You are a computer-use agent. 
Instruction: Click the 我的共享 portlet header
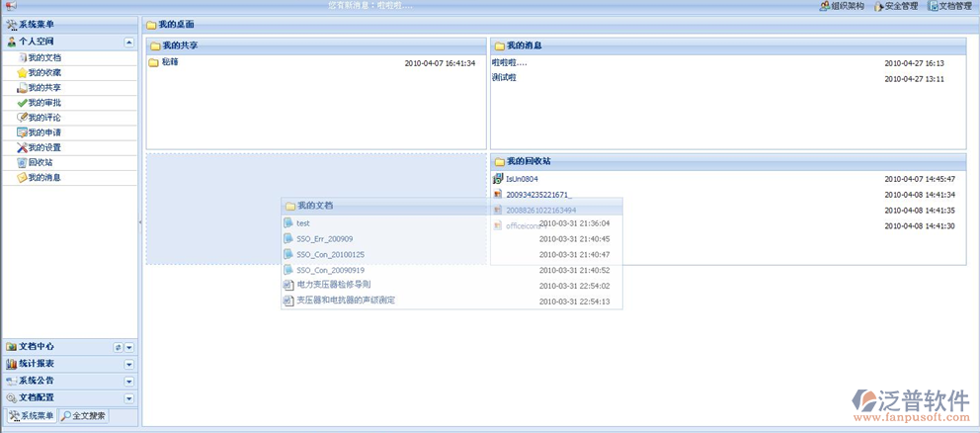click(316, 45)
